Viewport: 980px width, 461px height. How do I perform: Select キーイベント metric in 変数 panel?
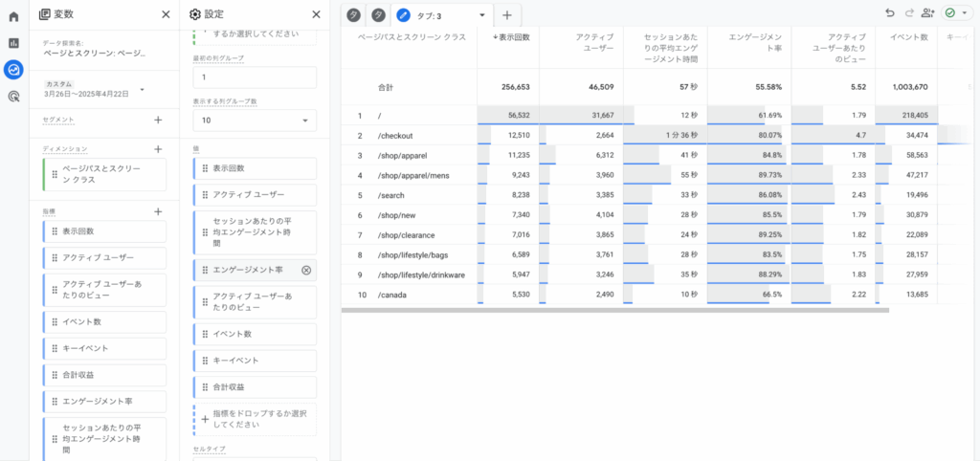104,348
